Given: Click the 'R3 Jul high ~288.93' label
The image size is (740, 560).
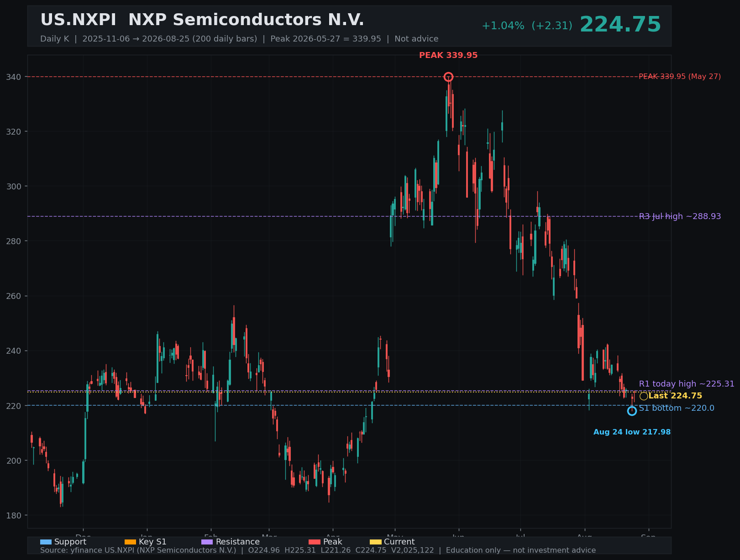Looking at the screenshot, I should pos(680,216).
